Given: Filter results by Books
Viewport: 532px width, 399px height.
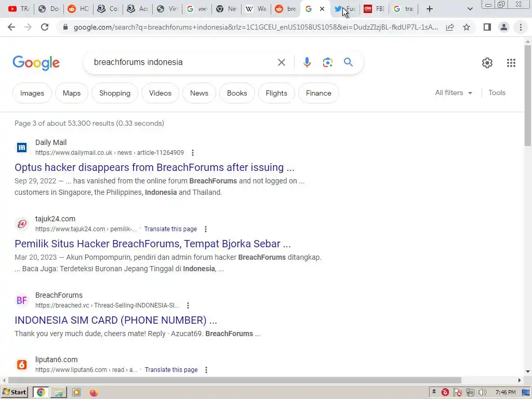Looking at the screenshot, I should tap(237, 93).
